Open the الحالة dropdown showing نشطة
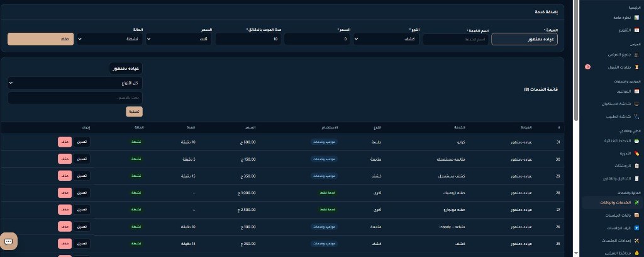 109,39
